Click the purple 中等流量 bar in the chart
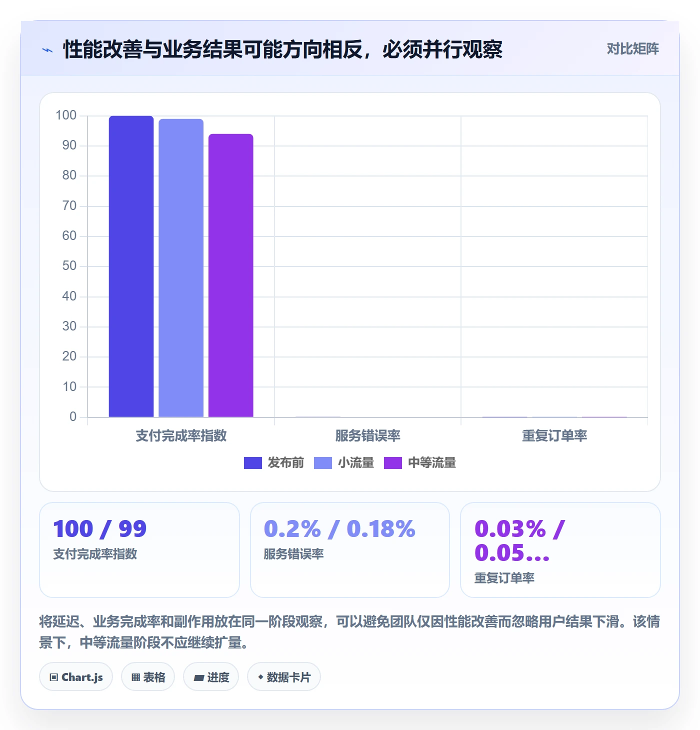The width and height of the screenshot is (700, 730). (x=231, y=275)
